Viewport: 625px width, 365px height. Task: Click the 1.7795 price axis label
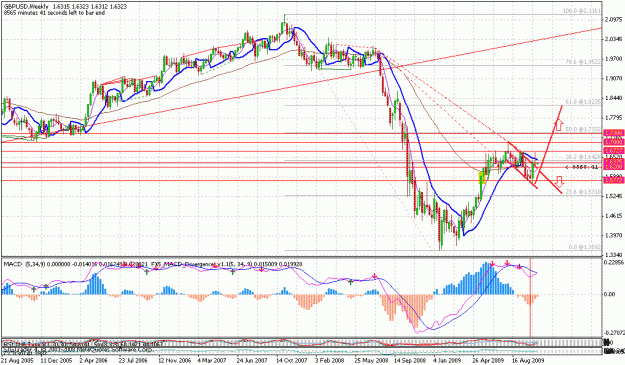click(614, 118)
